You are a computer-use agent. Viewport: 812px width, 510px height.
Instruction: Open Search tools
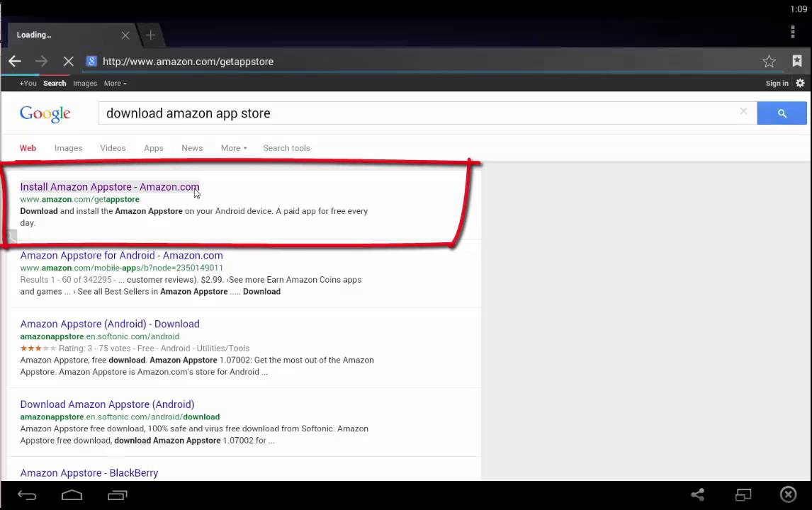pyautogui.click(x=286, y=148)
